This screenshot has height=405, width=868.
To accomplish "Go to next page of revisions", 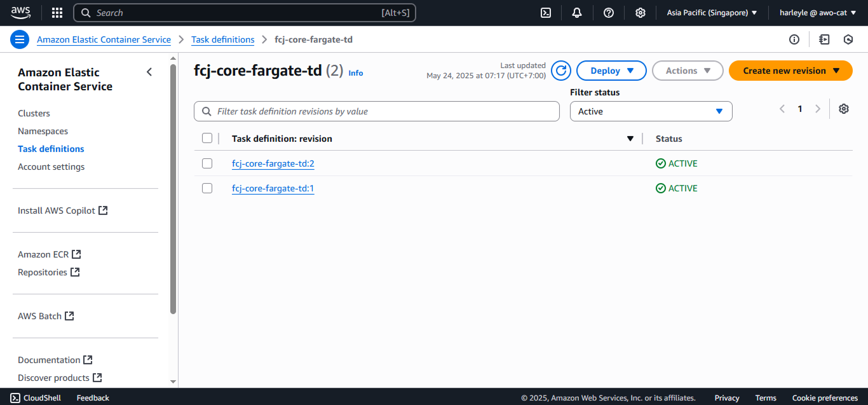I will (818, 109).
